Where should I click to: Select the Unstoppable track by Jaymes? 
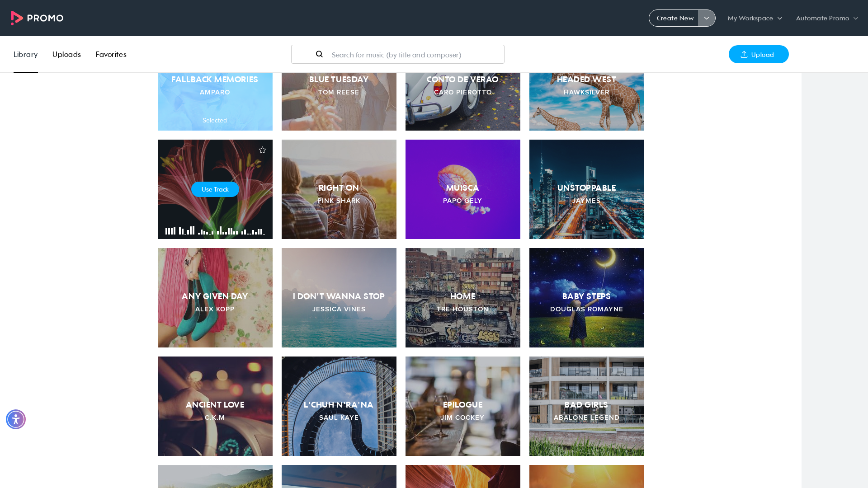click(x=587, y=189)
